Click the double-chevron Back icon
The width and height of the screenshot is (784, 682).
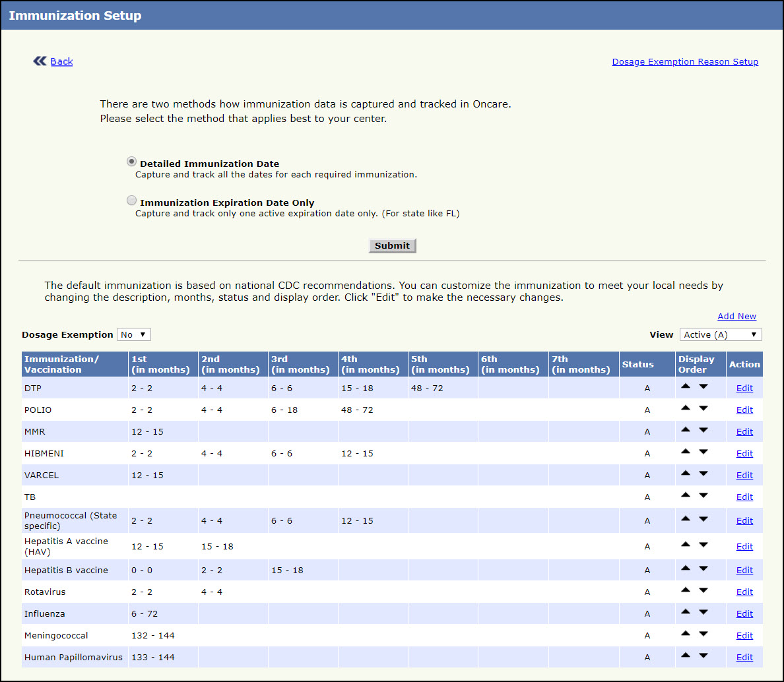(40, 61)
